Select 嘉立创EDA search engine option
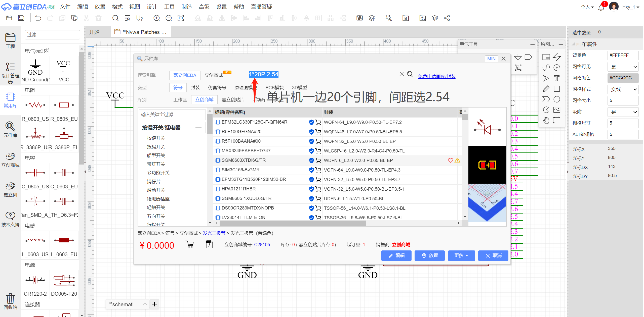The height and width of the screenshot is (317, 644). coord(185,75)
